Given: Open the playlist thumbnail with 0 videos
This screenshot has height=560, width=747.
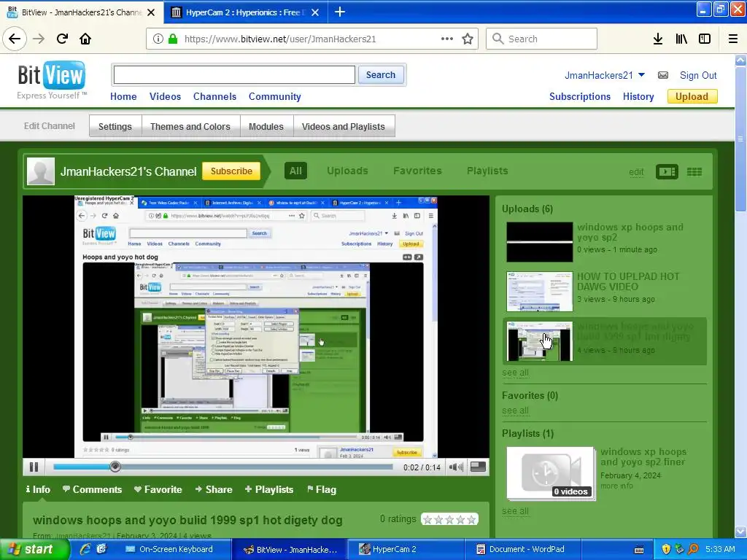Looking at the screenshot, I should [x=551, y=473].
